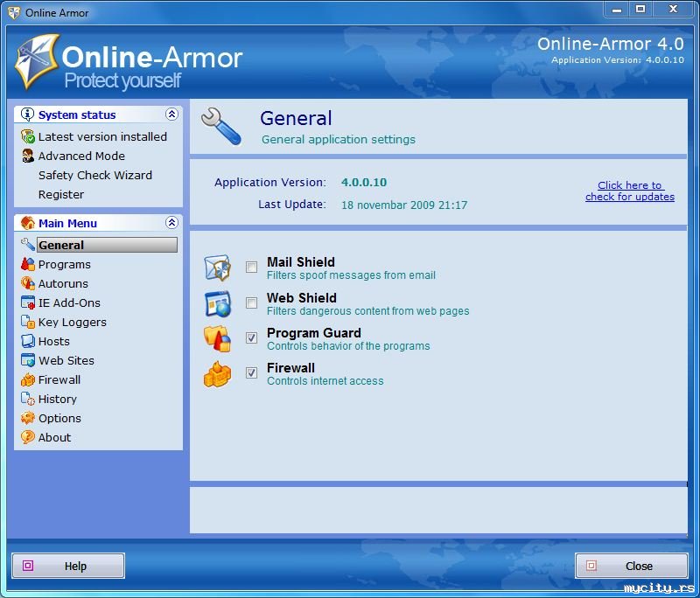
Task: Click the large Firewall icon in settings
Action: pyautogui.click(x=218, y=374)
